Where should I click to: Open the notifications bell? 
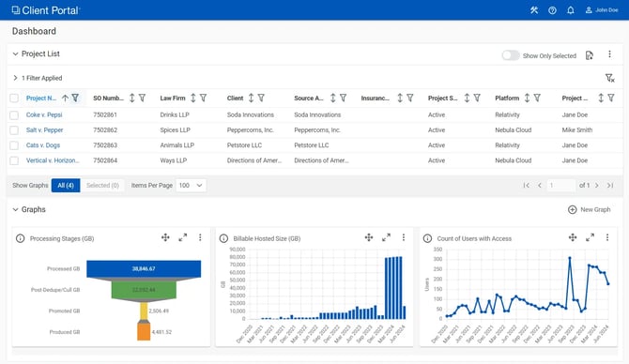click(x=571, y=10)
